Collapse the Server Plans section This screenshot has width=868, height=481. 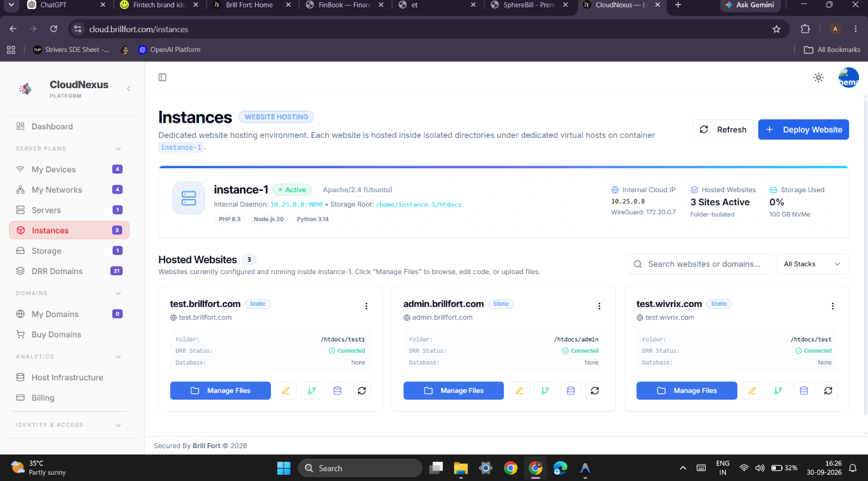tap(118, 149)
